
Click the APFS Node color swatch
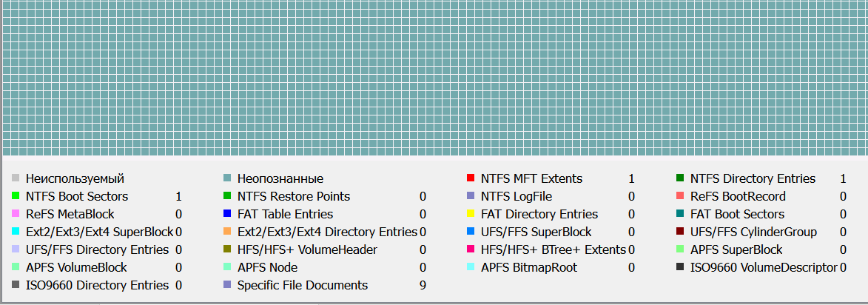227,267
